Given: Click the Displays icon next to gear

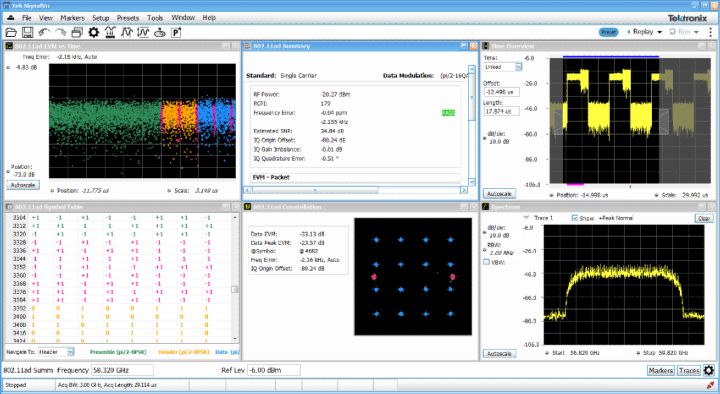Looking at the screenshot, I should point(110,33).
